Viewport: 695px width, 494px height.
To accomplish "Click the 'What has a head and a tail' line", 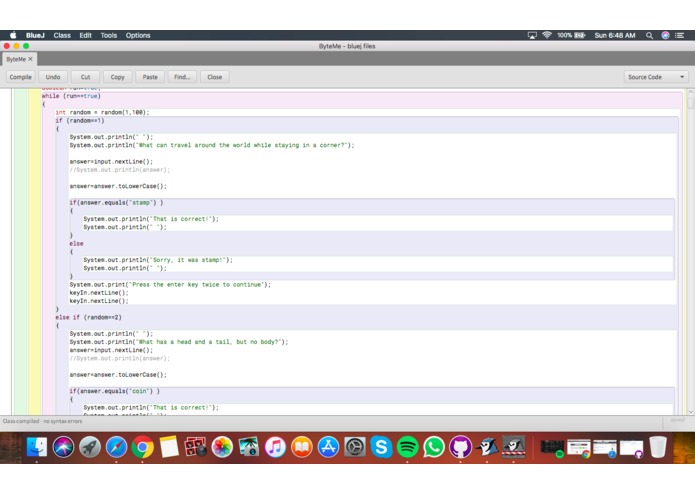I will pyautogui.click(x=179, y=342).
